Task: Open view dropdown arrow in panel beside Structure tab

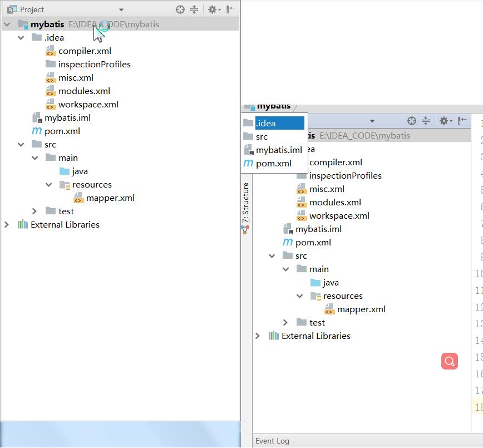Action: coord(372,121)
